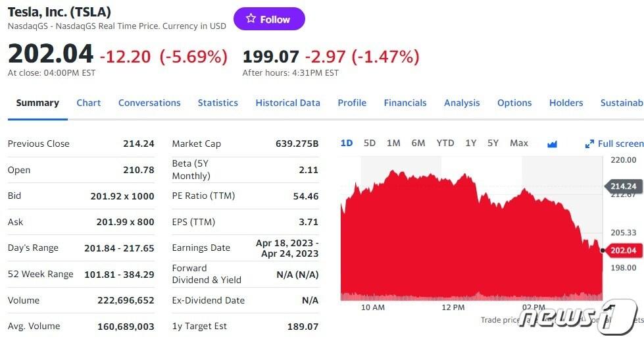The height and width of the screenshot is (343, 644).
Task: Click the Follow star button
Action: 269,19
